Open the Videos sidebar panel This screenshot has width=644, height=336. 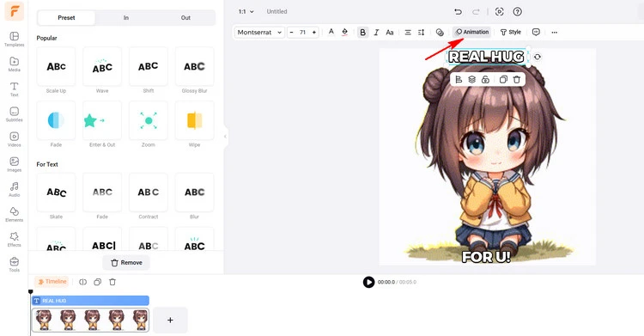[14, 139]
